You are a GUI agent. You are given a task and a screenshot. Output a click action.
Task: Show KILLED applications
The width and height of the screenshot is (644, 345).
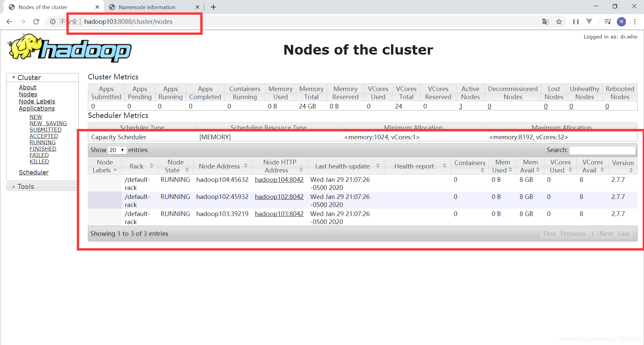39,162
